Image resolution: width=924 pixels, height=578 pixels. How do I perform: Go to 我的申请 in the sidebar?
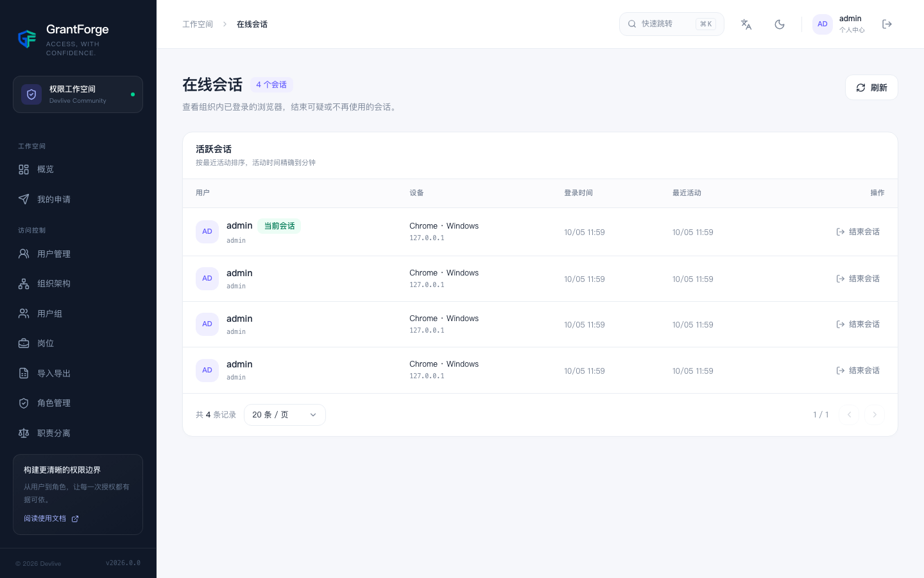pyautogui.click(x=78, y=199)
